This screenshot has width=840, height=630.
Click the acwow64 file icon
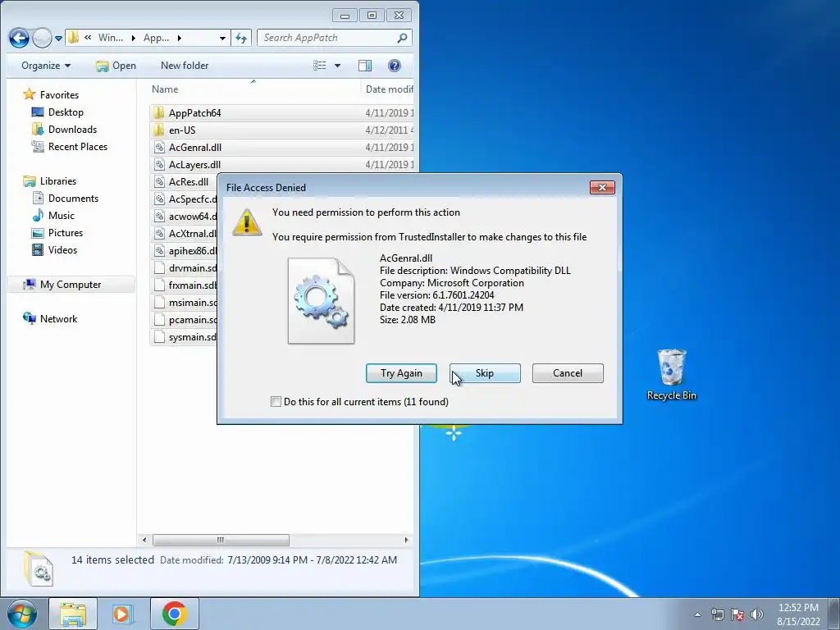coord(159,216)
